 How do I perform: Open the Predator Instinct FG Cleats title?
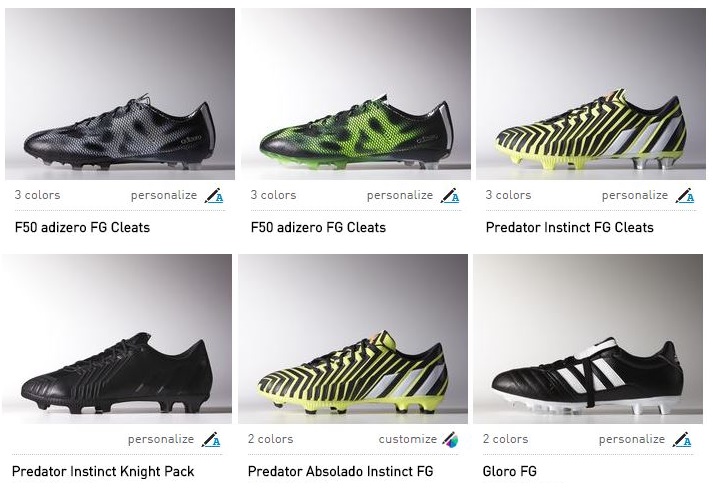pyautogui.click(x=569, y=227)
